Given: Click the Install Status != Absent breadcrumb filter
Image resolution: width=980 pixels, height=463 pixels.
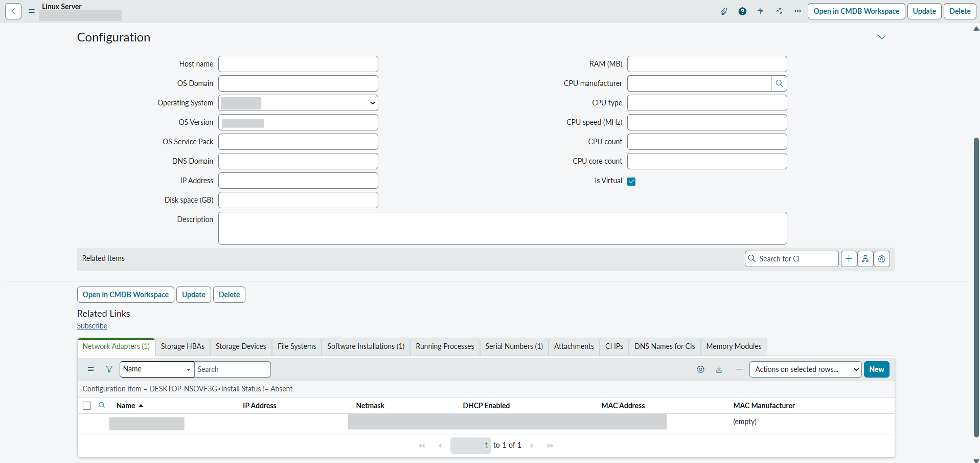Looking at the screenshot, I should coord(257,389).
